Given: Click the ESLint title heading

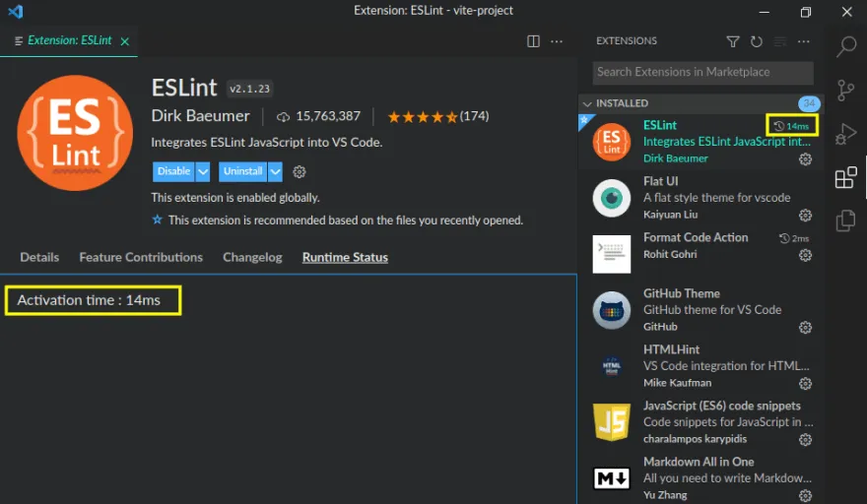Looking at the screenshot, I should point(184,88).
